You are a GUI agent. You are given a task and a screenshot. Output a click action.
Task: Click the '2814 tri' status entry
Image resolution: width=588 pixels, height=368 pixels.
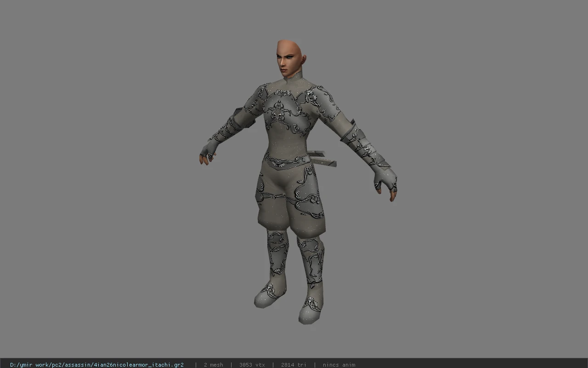coord(294,365)
